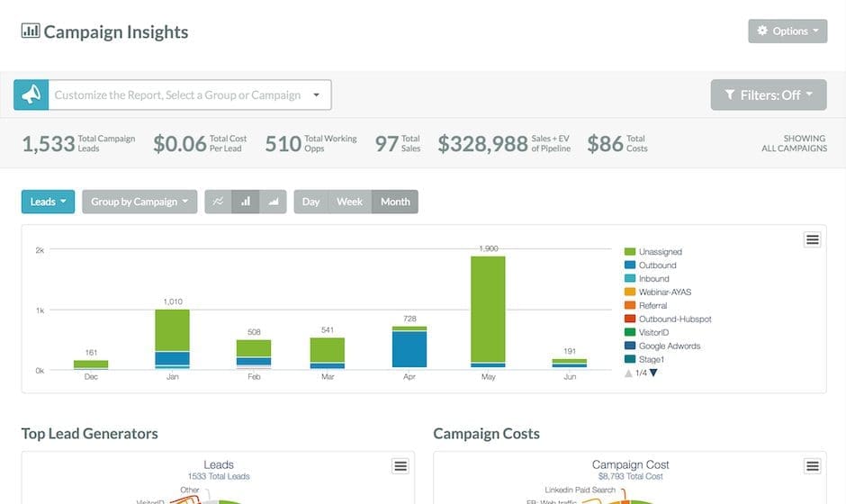The height and width of the screenshot is (504, 846).
Task: Select the Month time interval
Action: click(395, 202)
